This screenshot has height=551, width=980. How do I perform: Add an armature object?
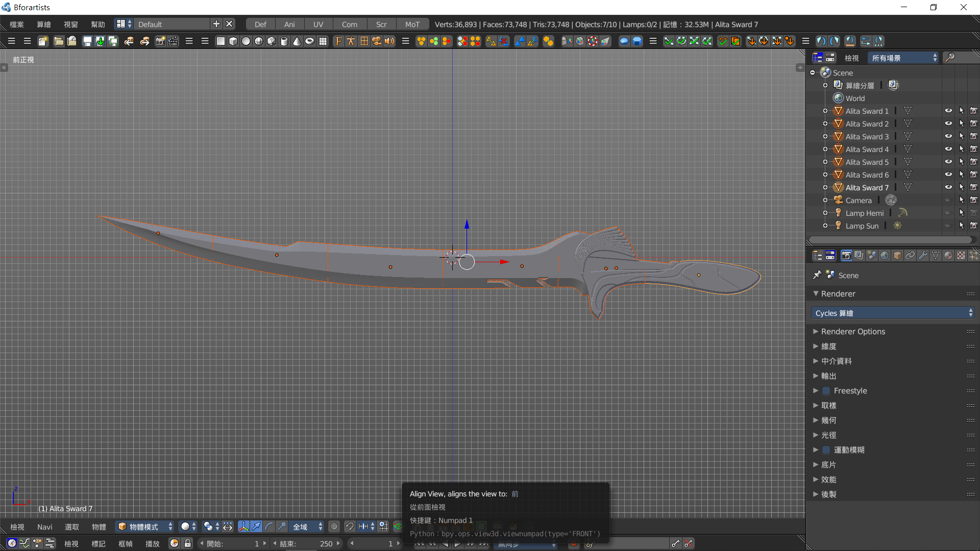pos(351,41)
